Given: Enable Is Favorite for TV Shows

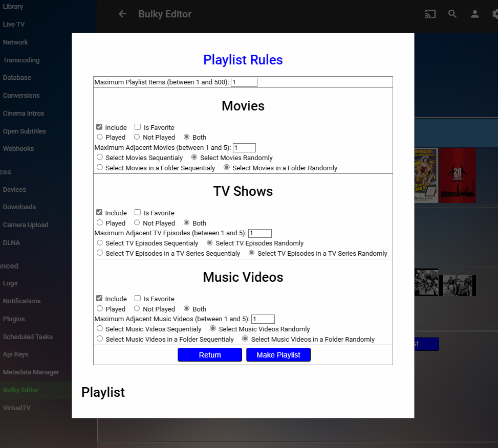Looking at the screenshot, I should coord(137,212).
